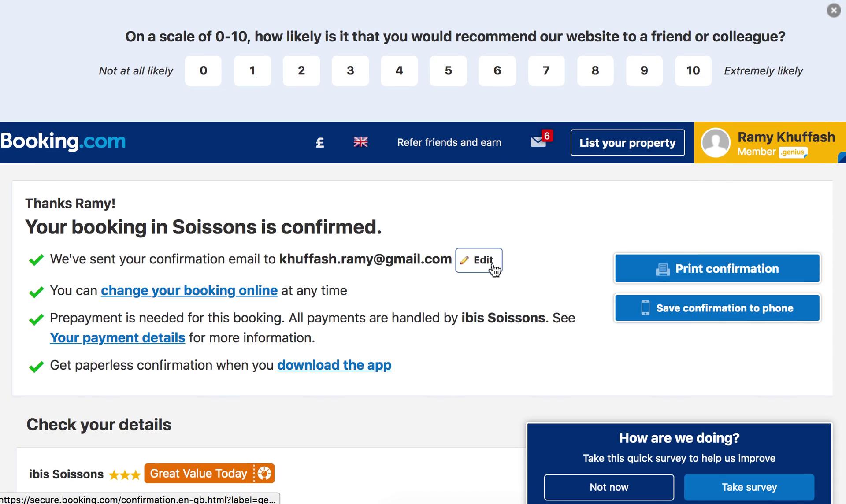Image resolution: width=846 pixels, height=504 pixels.
Task: Select rating score 10 on NPS survey
Action: coord(693,71)
